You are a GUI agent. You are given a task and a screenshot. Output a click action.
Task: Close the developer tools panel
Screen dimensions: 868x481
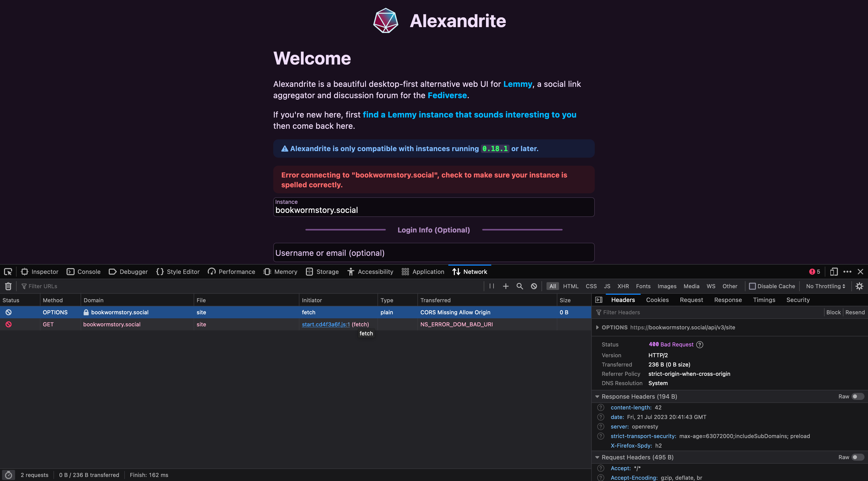click(x=860, y=271)
